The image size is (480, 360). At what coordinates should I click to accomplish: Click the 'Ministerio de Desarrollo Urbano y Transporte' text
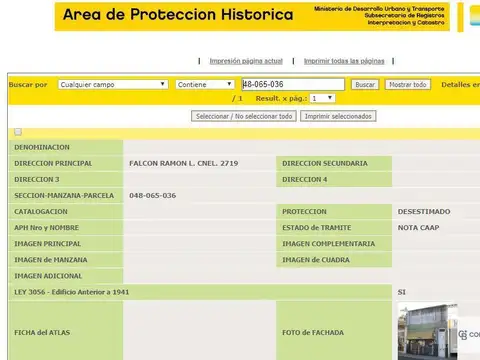379,9
